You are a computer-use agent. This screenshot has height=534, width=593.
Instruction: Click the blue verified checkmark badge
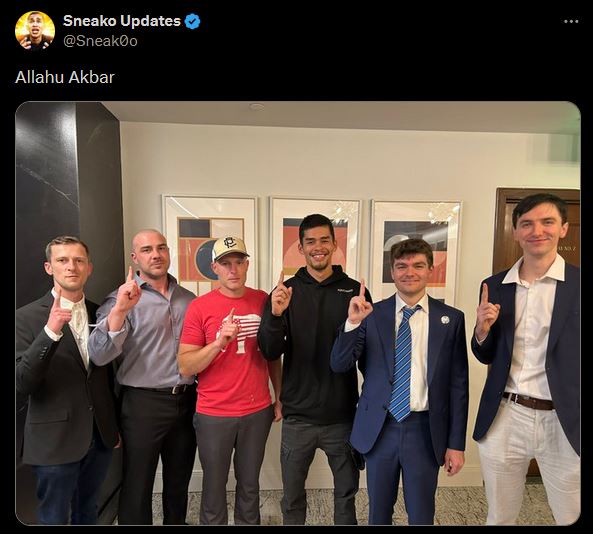(x=192, y=21)
